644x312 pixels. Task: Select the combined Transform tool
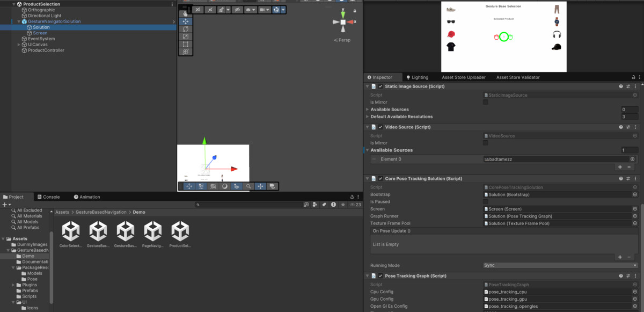pos(186,52)
